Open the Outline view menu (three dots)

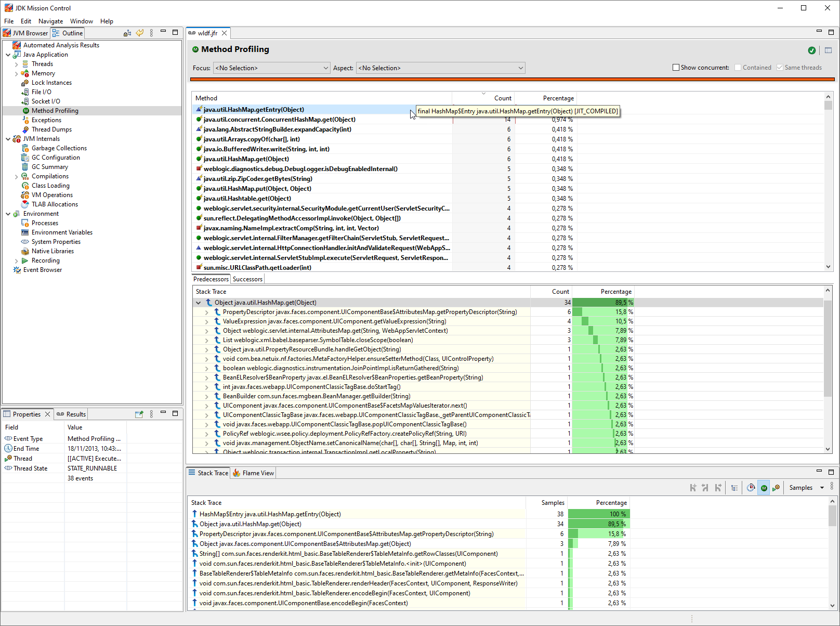151,33
